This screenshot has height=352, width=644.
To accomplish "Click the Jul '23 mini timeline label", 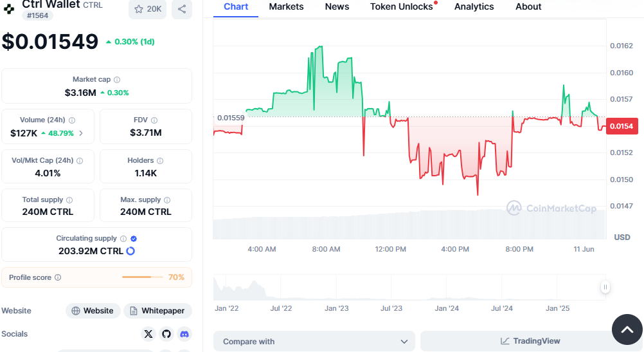I will tap(391, 308).
